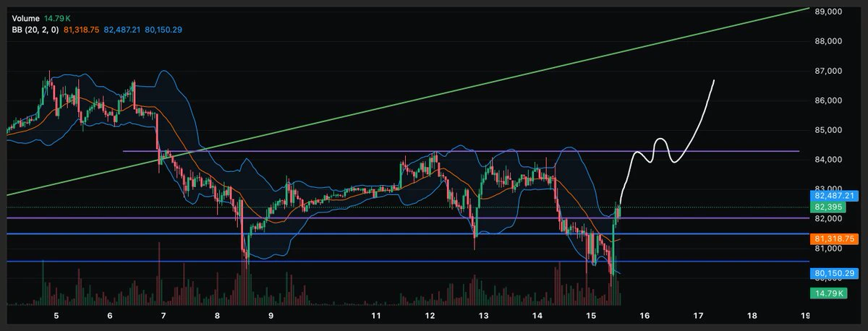The image size is (868, 331).
Task: Click date label 8 on time axis
Action: [217, 316]
